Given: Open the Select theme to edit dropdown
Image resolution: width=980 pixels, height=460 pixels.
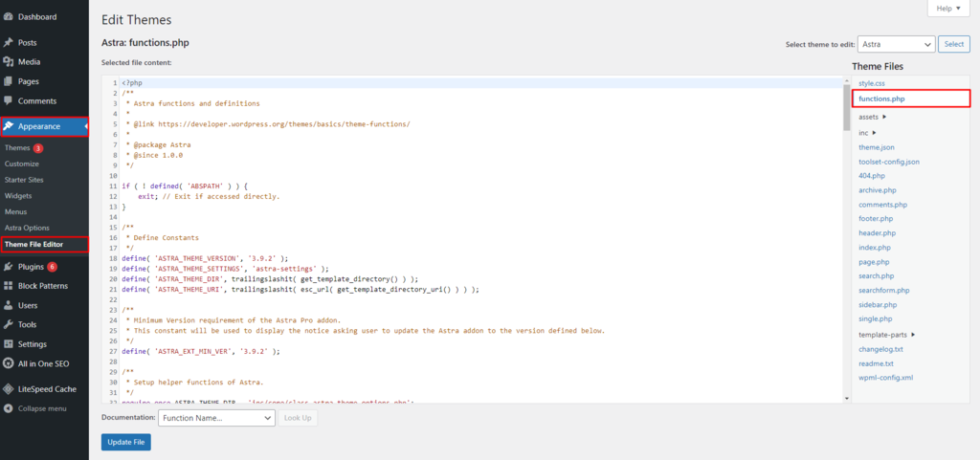Looking at the screenshot, I should [x=896, y=44].
